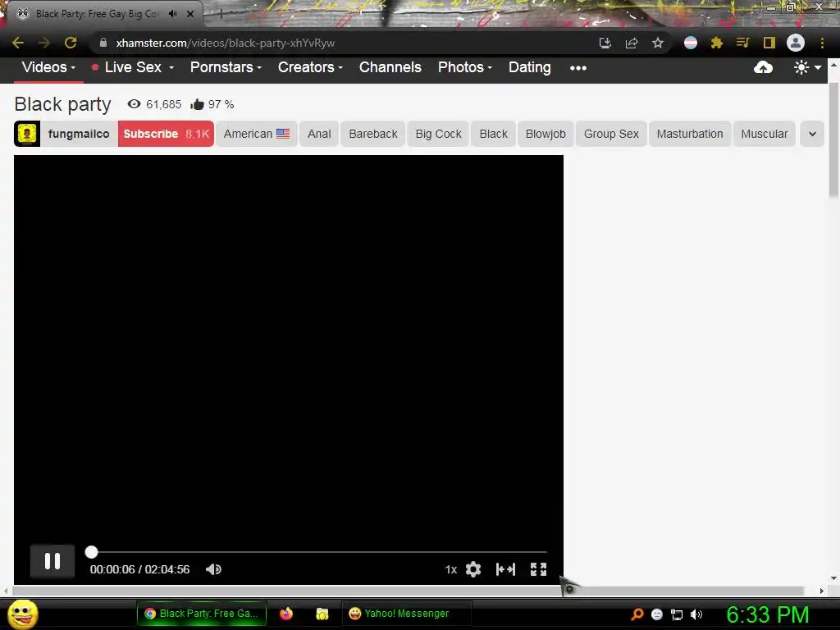This screenshot has height=630, width=840.
Task: Click the 00:00:06 / 02:04:56 timestamp
Action: pyautogui.click(x=139, y=569)
